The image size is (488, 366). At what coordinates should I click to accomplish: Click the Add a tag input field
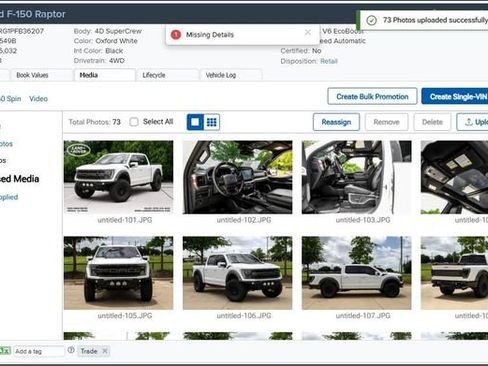point(39,351)
